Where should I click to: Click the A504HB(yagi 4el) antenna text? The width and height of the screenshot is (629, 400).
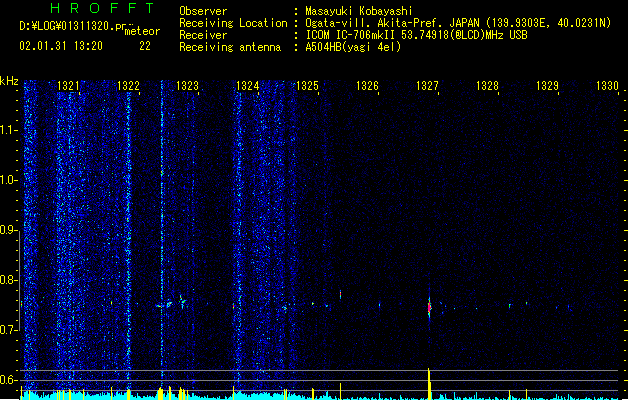[x=353, y=47]
